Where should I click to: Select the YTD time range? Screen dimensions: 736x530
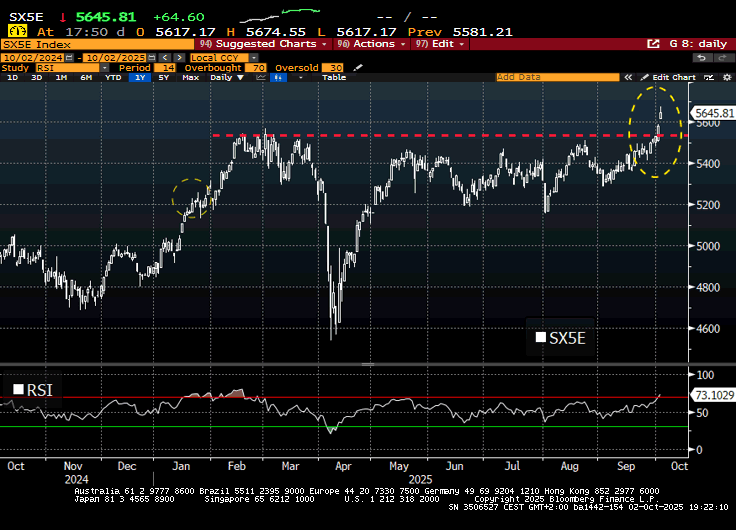pyautogui.click(x=112, y=77)
